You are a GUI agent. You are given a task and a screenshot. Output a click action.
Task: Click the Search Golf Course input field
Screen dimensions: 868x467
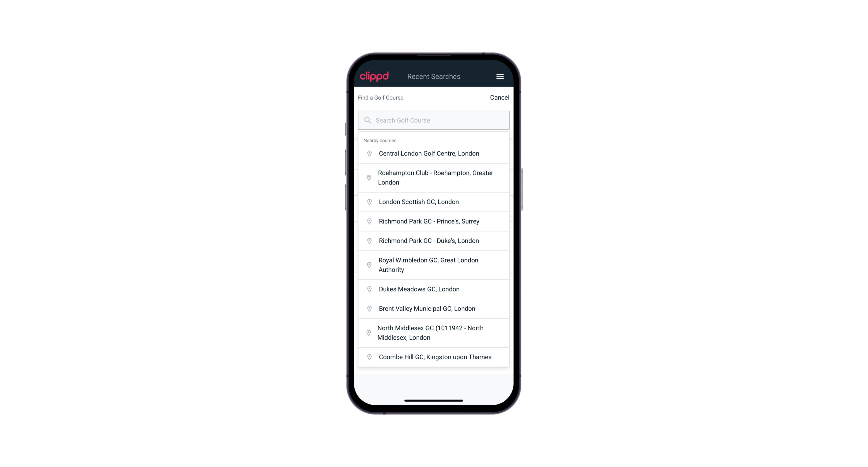(x=434, y=120)
